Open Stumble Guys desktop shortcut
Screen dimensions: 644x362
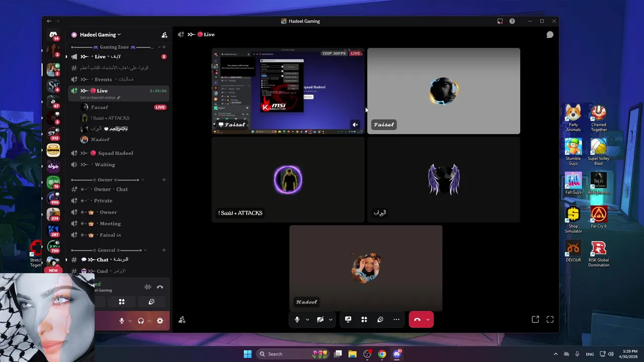coord(573,151)
